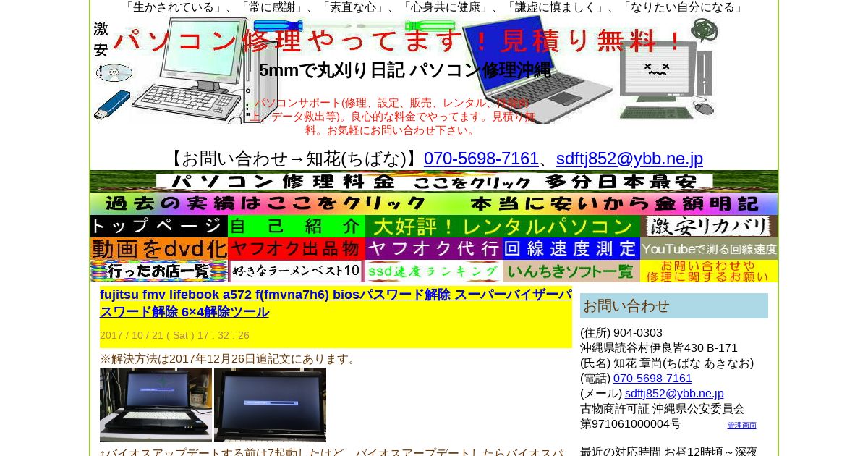
Task: Open 大好評！レンタルパソコン menu item
Action: coord(503,226)
